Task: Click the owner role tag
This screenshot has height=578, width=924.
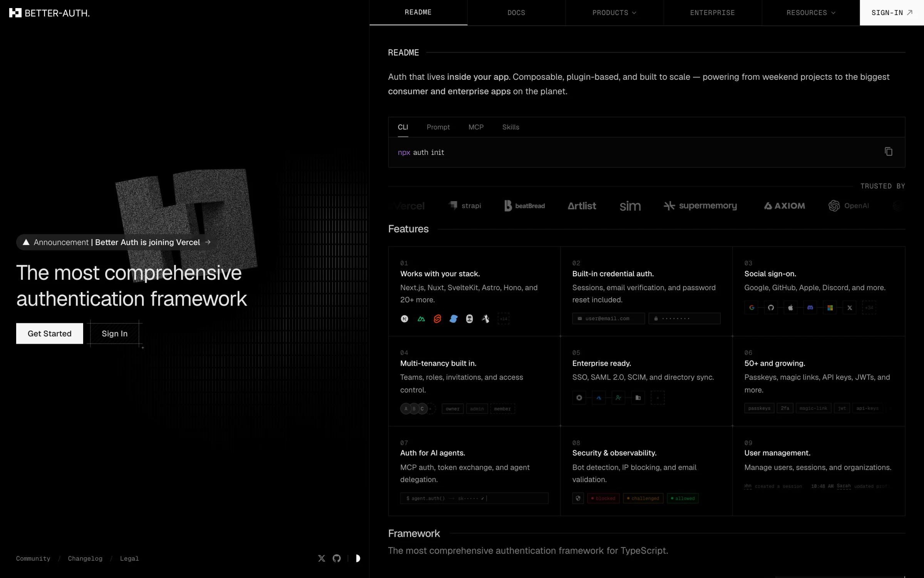Action: 452,408
